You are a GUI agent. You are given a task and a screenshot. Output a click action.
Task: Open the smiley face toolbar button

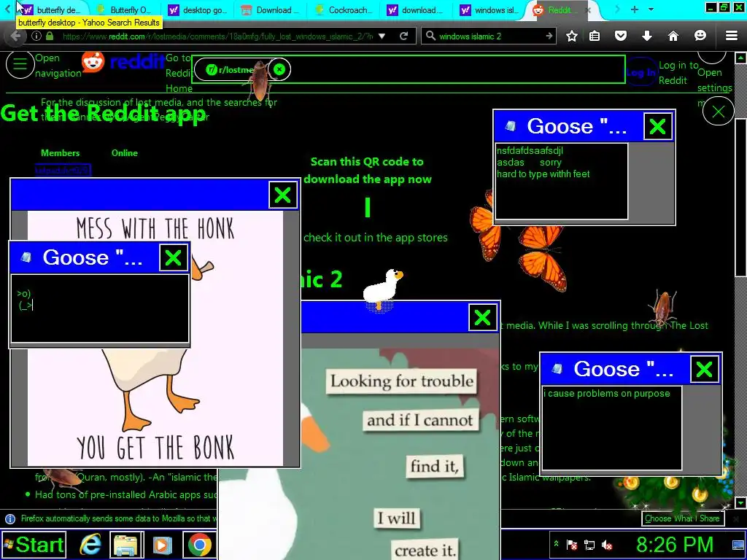tap(700, 36)
